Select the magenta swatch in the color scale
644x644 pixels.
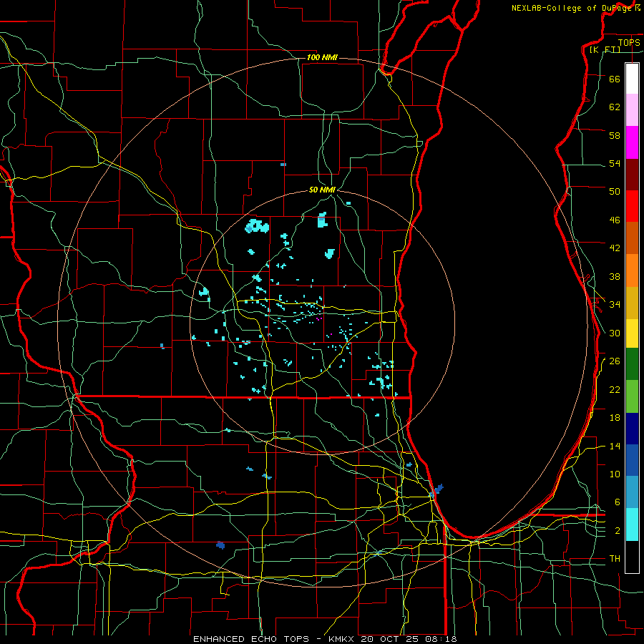click(632, 142)
